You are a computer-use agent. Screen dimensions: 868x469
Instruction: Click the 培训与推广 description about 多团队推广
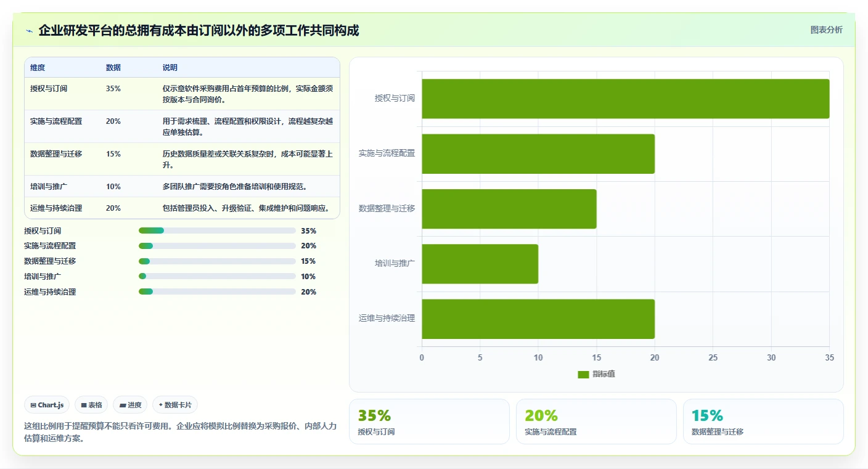pos(235,187)
